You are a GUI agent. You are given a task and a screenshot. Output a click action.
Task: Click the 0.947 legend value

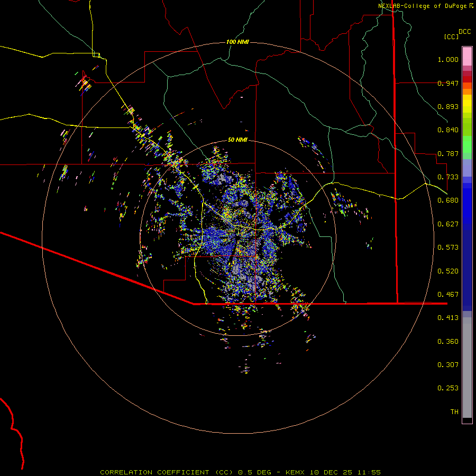tap(448, 83)
